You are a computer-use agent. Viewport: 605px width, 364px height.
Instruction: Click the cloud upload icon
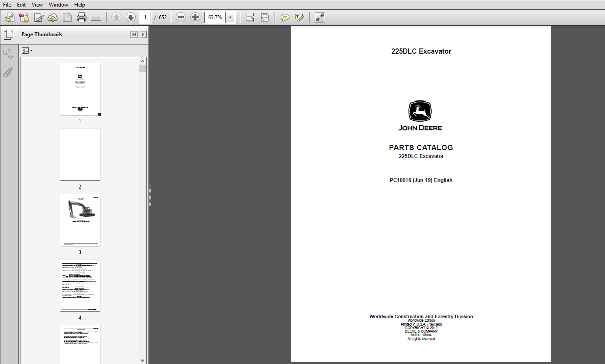[53, 17]
